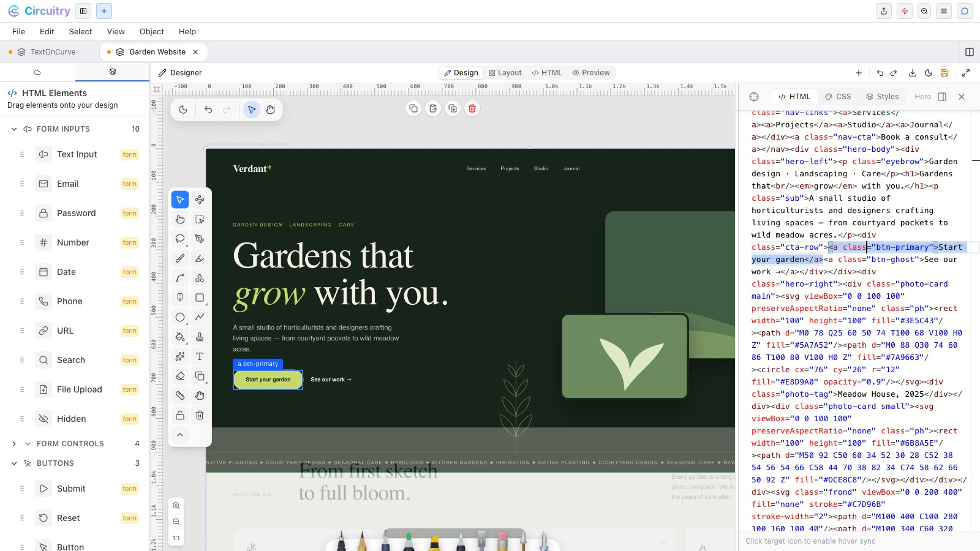Select the Paint bucket fill tool
This screenshot has width=980, height=551.
click(x=180, y=337)
